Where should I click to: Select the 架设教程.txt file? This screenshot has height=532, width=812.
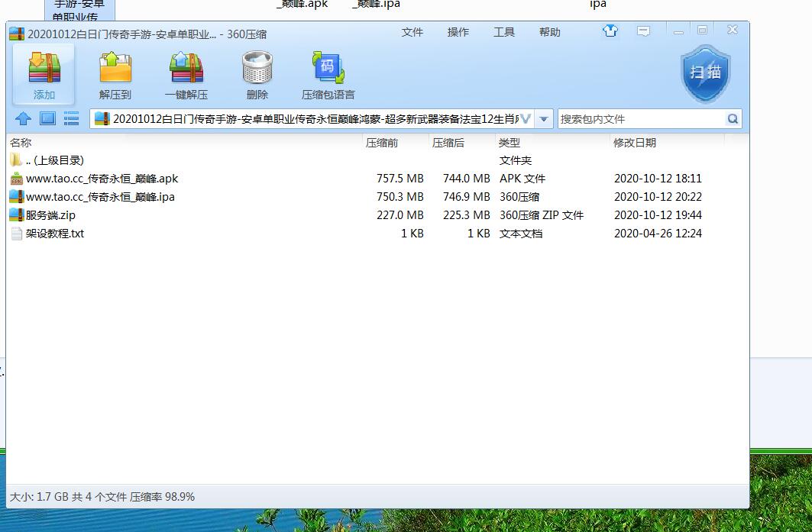(x=55, y=234)
